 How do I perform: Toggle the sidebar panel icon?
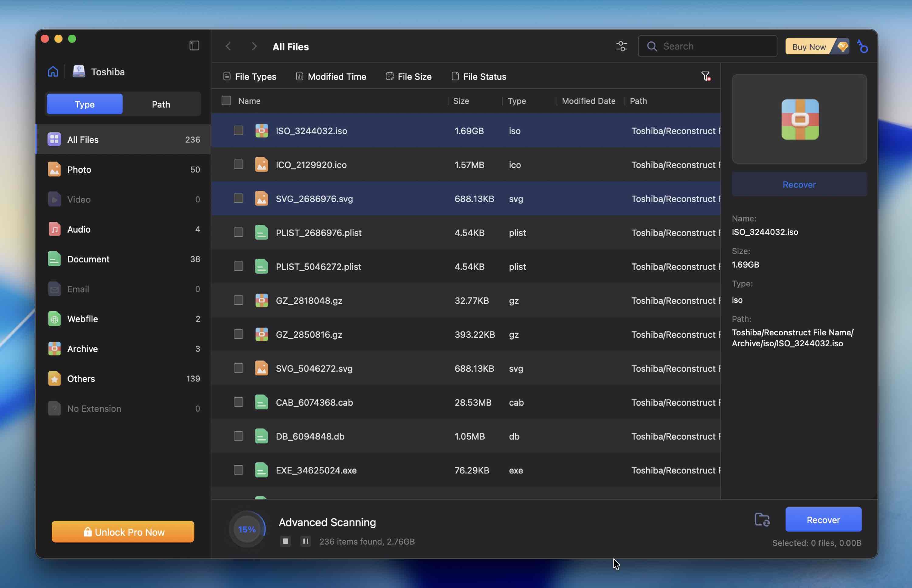[x=194, y=46]
